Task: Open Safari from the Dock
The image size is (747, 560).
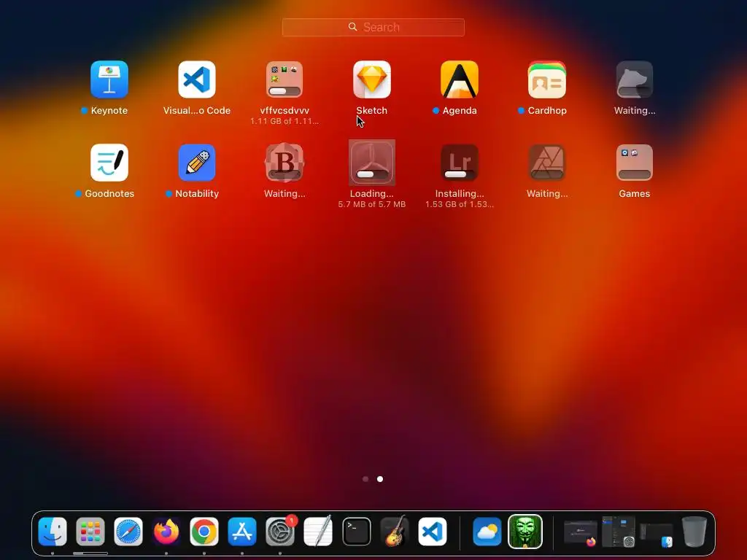Action: point(128,532)
